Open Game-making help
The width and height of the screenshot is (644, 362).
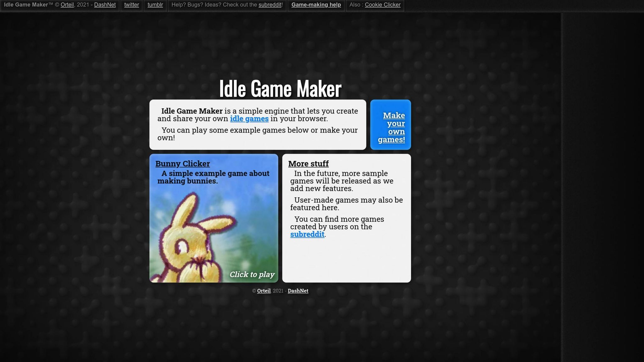(316, 5)
